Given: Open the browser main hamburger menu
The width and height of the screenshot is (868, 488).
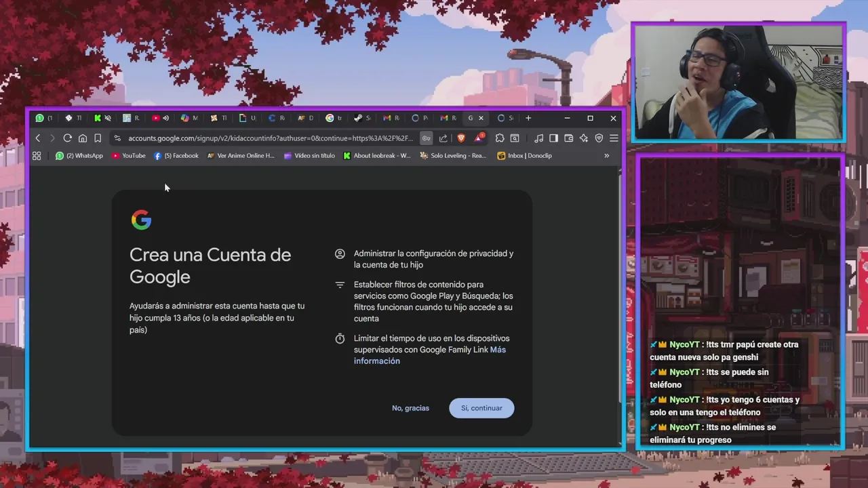Looking at the screenshot, I should (x=614, y=138).
